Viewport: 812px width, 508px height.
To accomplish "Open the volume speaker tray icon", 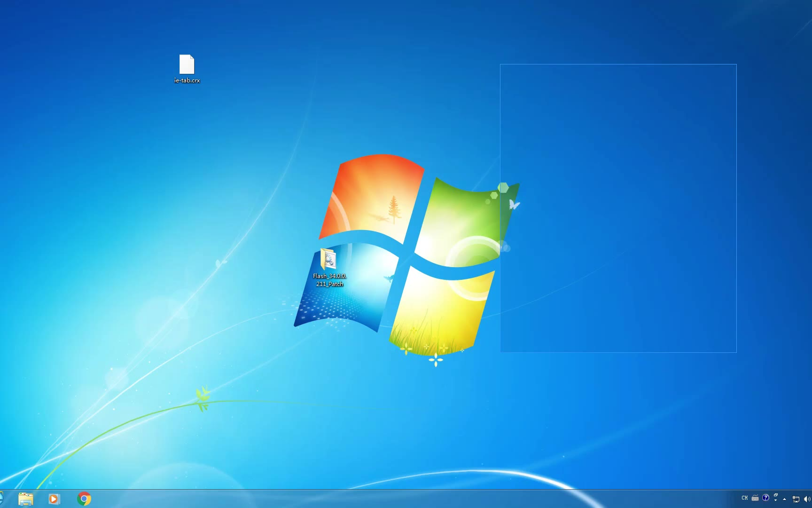I will coord(807,499).
